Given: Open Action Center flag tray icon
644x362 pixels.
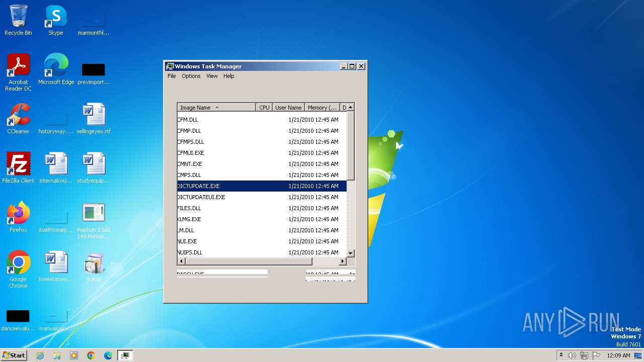Looking at the screenshot, I should [x=596, y=355].
